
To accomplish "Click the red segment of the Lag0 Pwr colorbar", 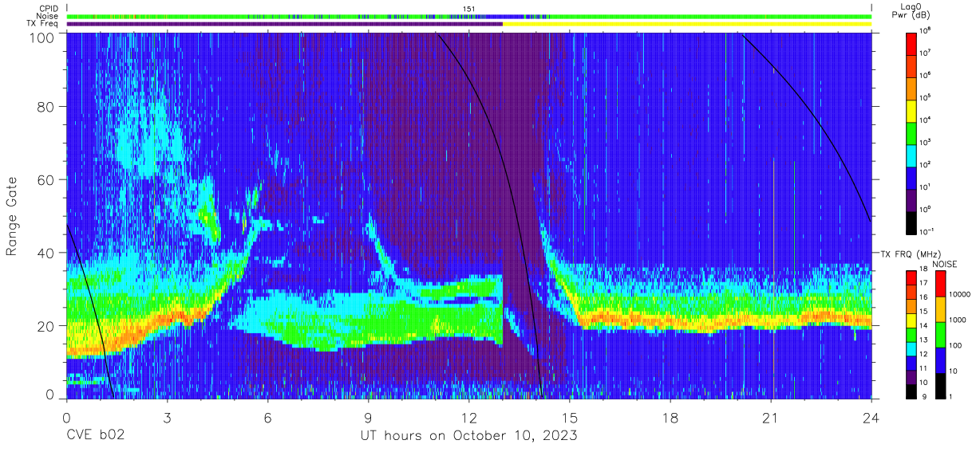I will 912,43.
